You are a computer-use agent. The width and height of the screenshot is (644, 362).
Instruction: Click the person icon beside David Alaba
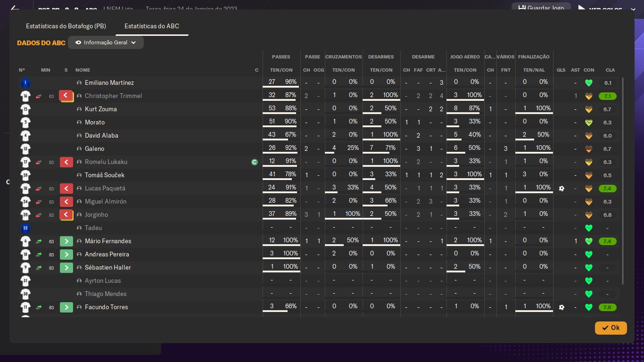point(79,136)
